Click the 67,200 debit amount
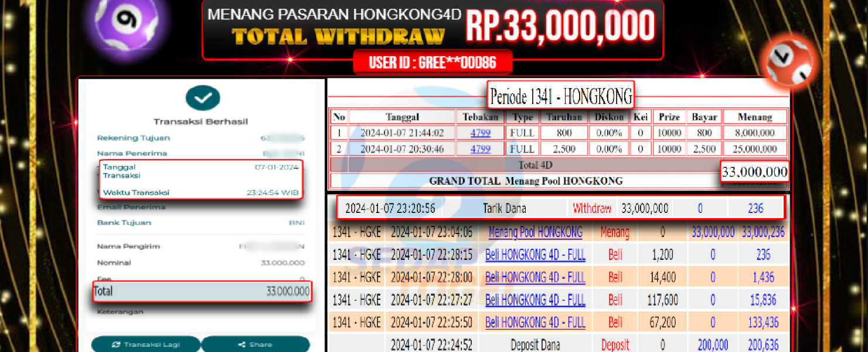The width and height of the screenshot is (868, 352). [662, 322]
